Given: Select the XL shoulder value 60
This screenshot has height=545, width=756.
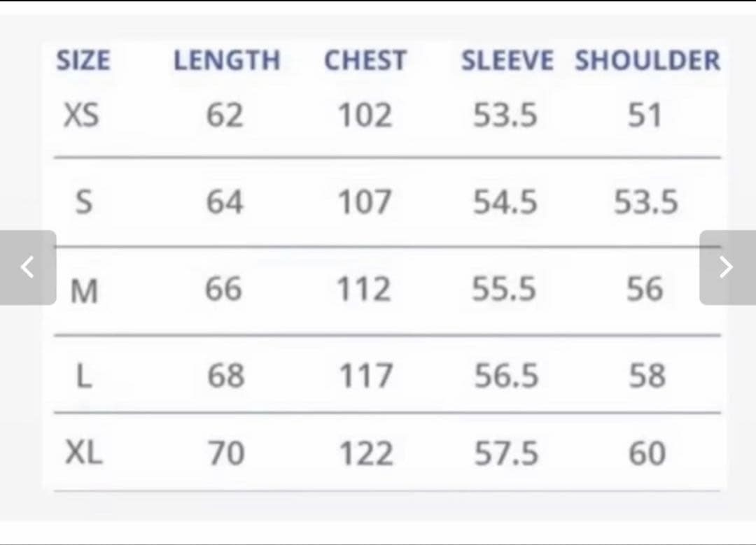Looking at the screenshot, I should click(647, 454).
